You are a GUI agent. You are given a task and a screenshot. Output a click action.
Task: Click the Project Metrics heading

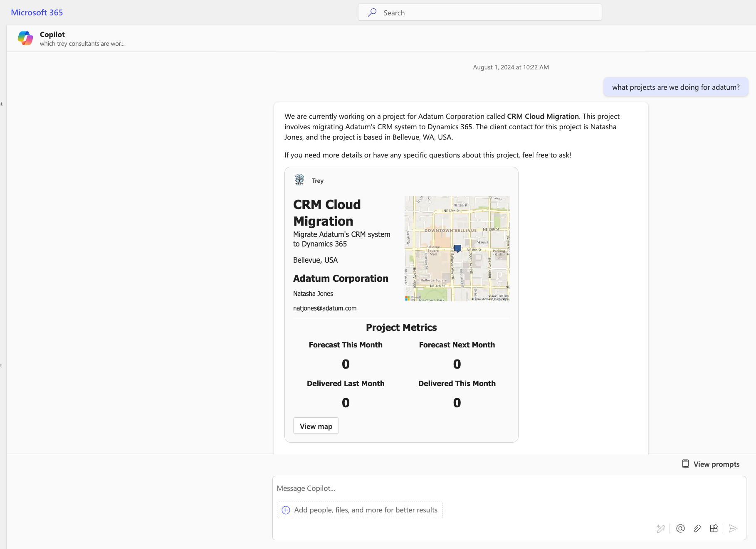click(401, 327)
